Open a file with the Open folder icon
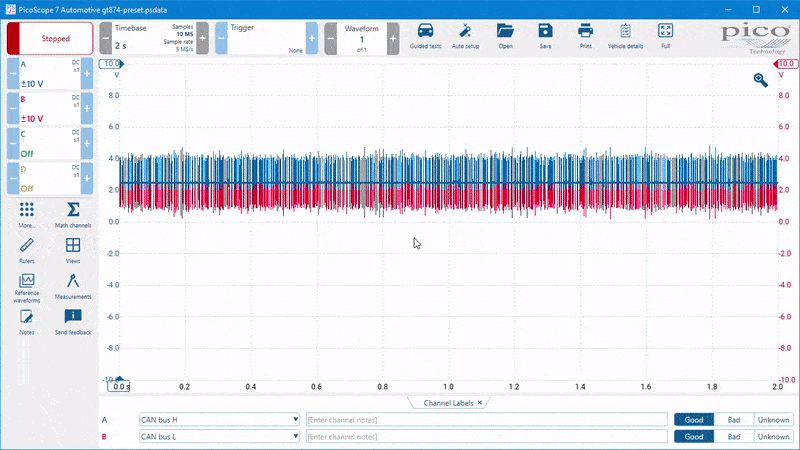Image resolution: width=800 pixels, height=450 pixels. click(x=505, y=37)
